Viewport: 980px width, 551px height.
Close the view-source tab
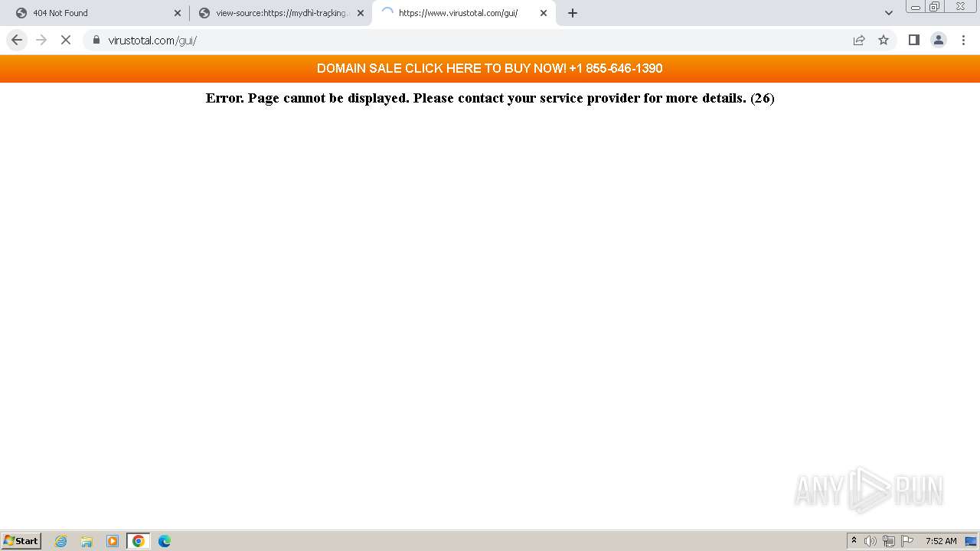361,13
